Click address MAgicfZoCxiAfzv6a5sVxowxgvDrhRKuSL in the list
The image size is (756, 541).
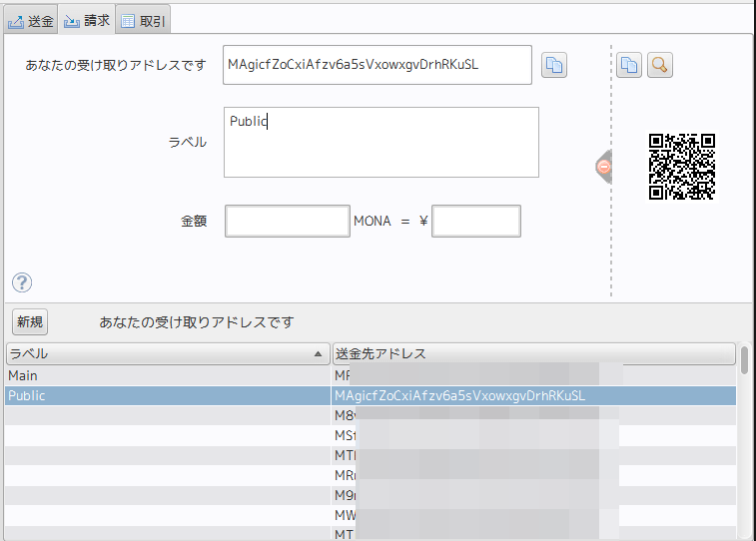[x=459, y=395]
